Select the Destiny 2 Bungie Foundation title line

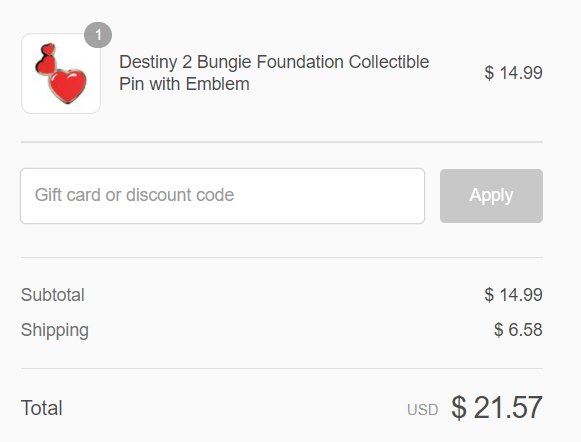[x=274, y=62]
